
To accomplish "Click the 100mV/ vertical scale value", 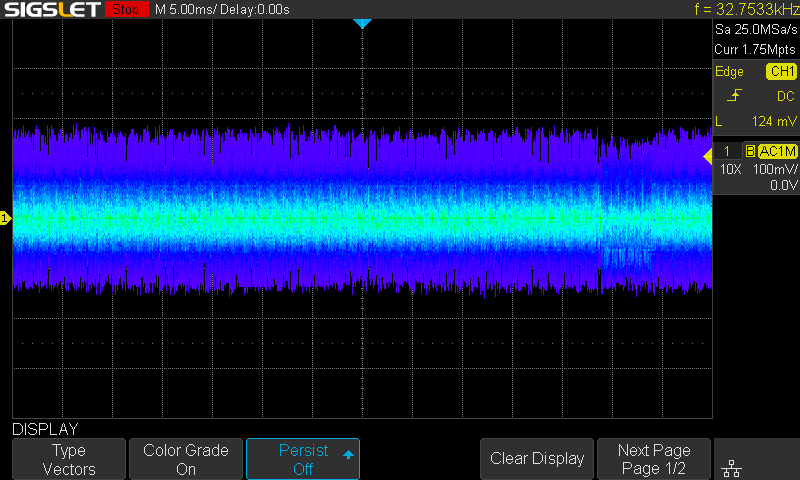I will point(774,169).
